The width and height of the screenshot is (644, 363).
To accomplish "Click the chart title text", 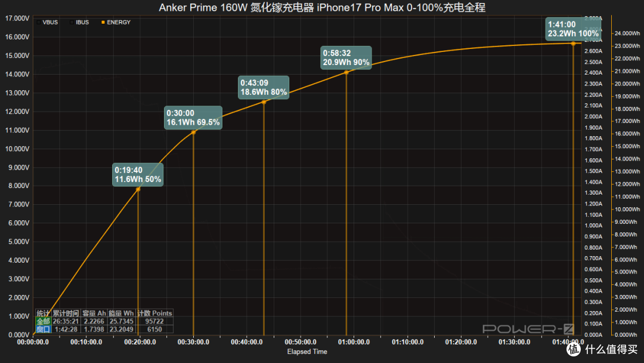I will point(322,7).
